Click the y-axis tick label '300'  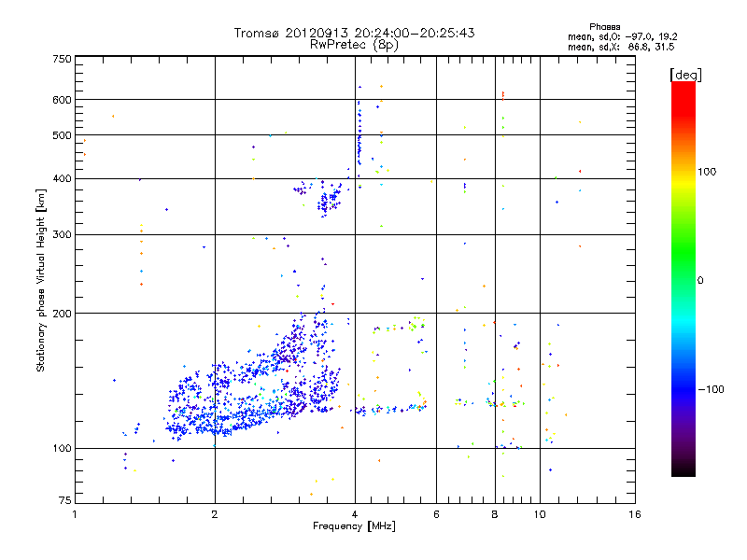coord(62,235)
